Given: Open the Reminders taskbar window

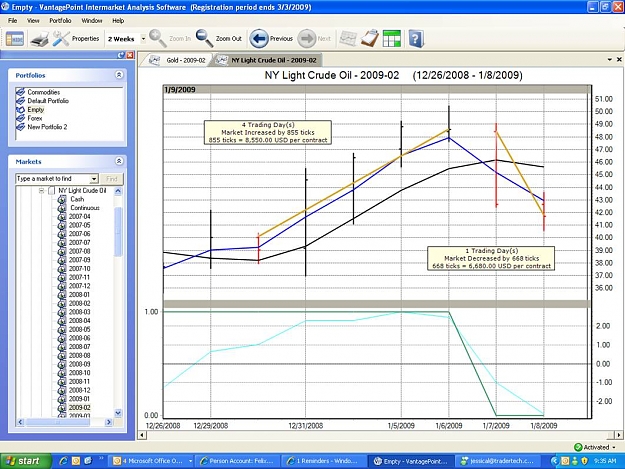Looking at the screenshot, I should tap(323, 461).
